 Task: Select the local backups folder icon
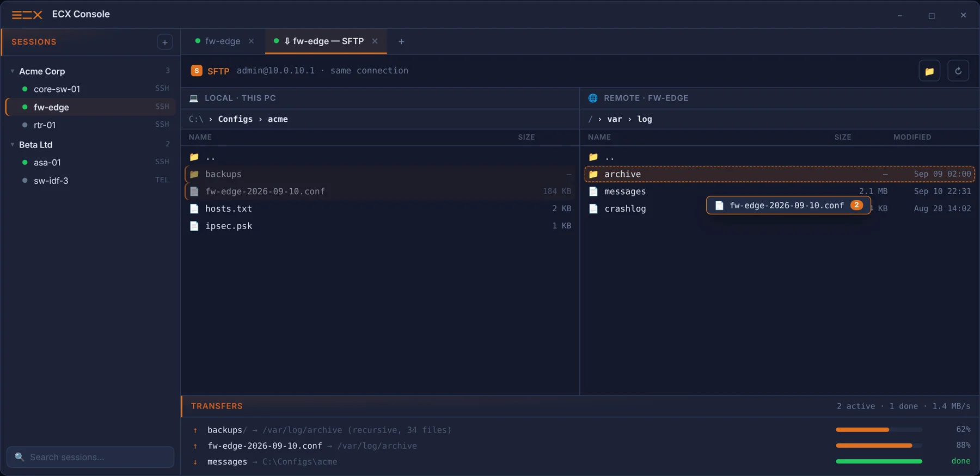point(194,174)
